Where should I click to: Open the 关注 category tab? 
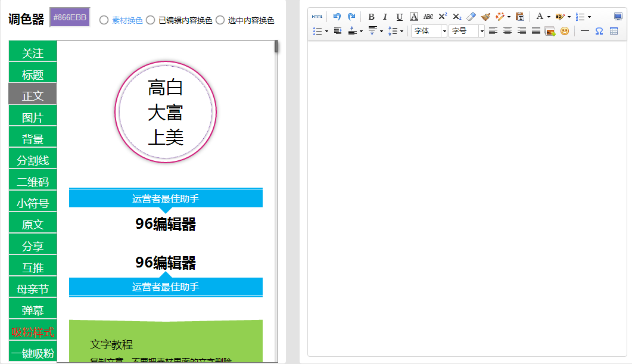[33, 51]
